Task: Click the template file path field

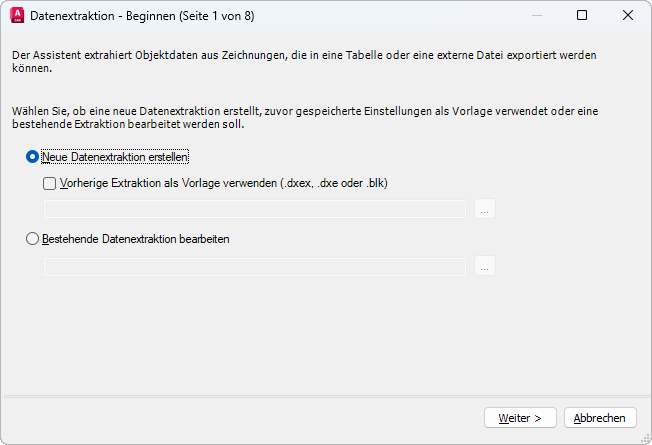Action: pyautogui.click(x=255, y=209)
